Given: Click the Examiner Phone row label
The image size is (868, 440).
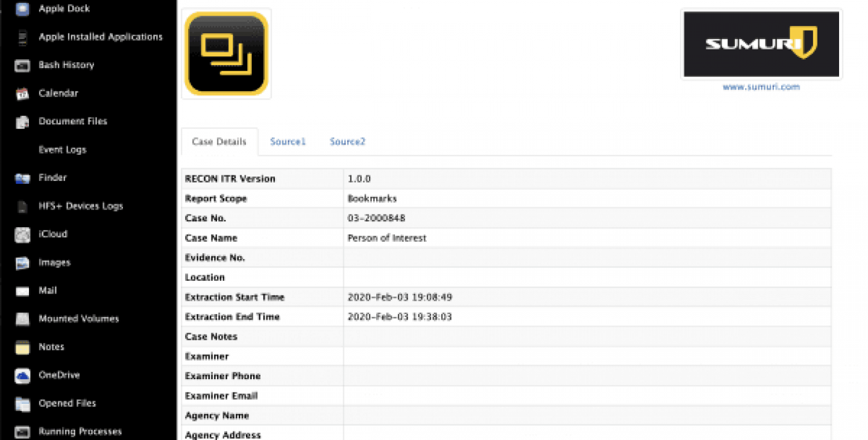Looking at the screenshot, I should coord(223,376).
